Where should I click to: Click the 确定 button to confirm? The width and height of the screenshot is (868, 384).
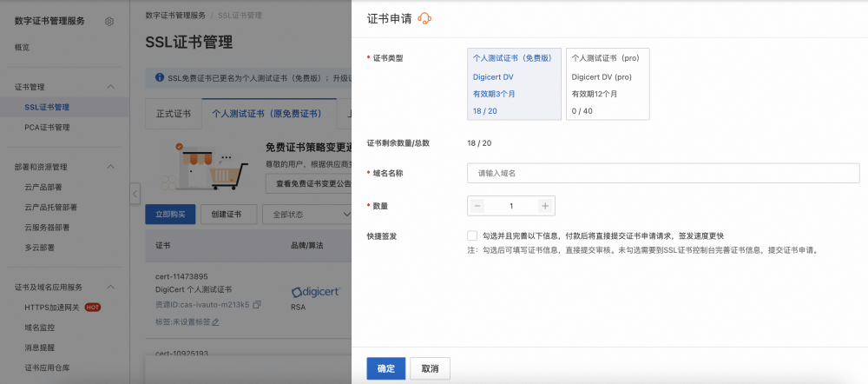tap(385, 368)
